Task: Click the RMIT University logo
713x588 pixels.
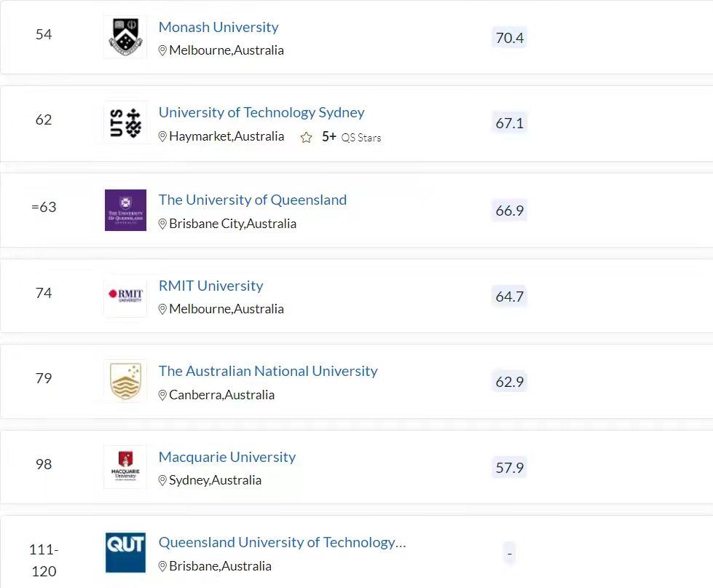Action: tap(125, 295)
